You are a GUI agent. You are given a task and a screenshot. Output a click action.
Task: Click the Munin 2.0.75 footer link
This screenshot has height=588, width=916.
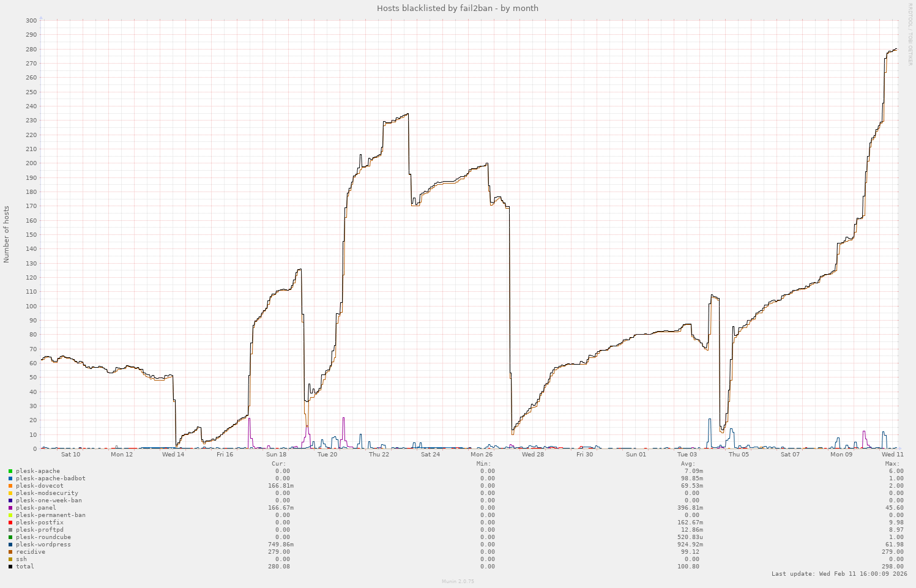(458, 581)
